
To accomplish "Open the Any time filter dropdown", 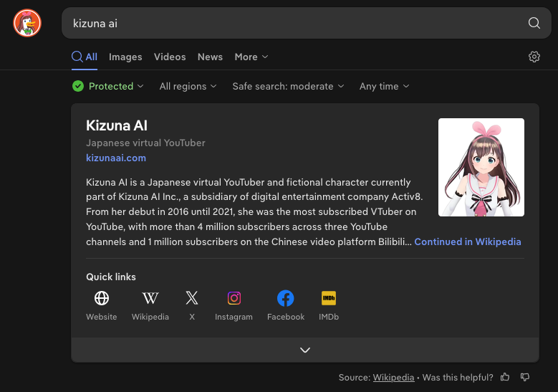I will pos(385,86).
